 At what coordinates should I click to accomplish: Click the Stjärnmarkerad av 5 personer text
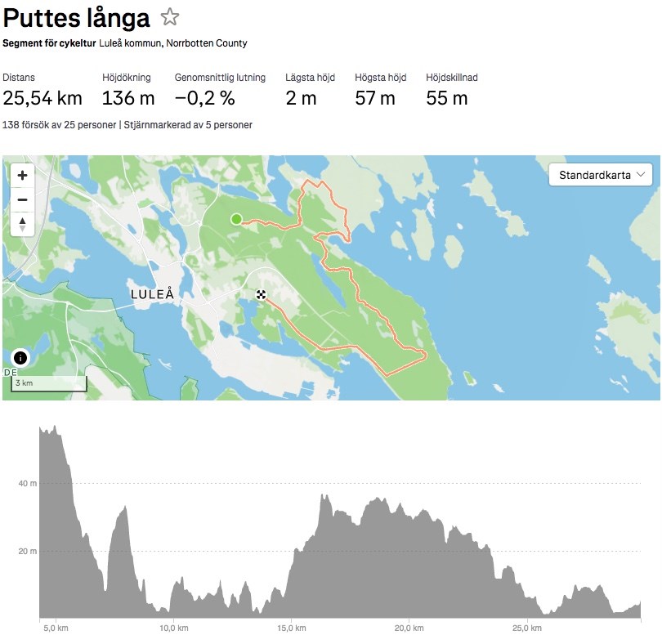(x=188, y=125)
